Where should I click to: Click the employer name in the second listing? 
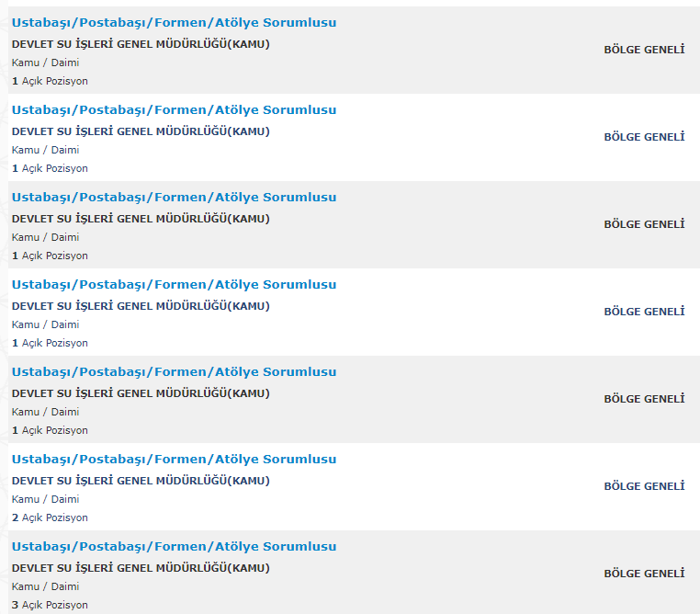coord(141,131)
